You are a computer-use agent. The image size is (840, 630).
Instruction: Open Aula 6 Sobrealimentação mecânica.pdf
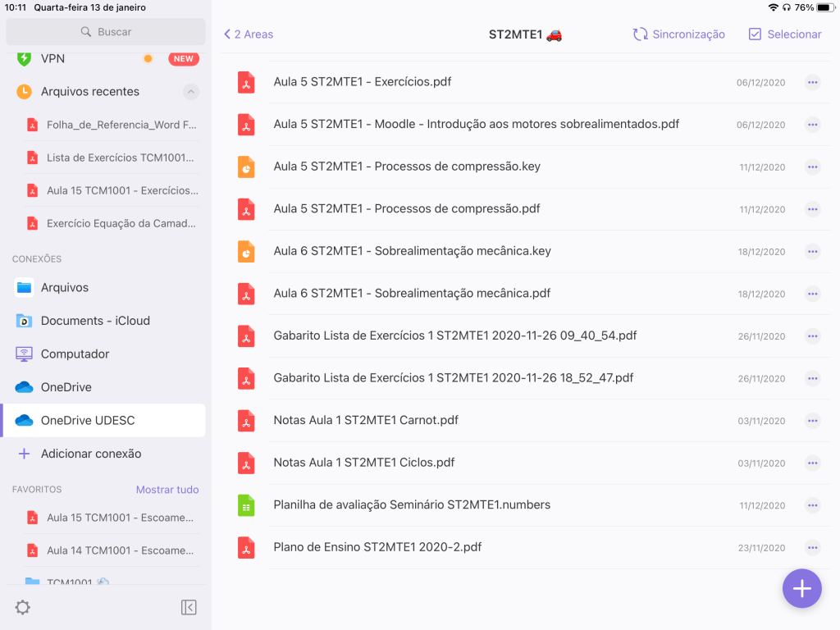[412, 293]
